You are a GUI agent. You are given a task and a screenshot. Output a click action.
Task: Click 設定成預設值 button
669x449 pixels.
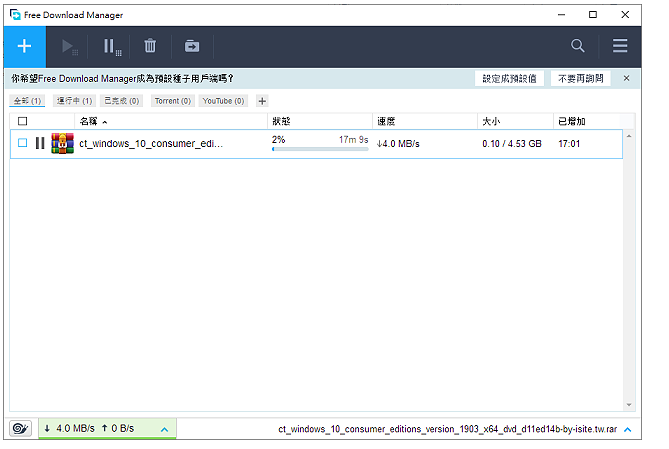pyautogui.click(x=509, y=79)
